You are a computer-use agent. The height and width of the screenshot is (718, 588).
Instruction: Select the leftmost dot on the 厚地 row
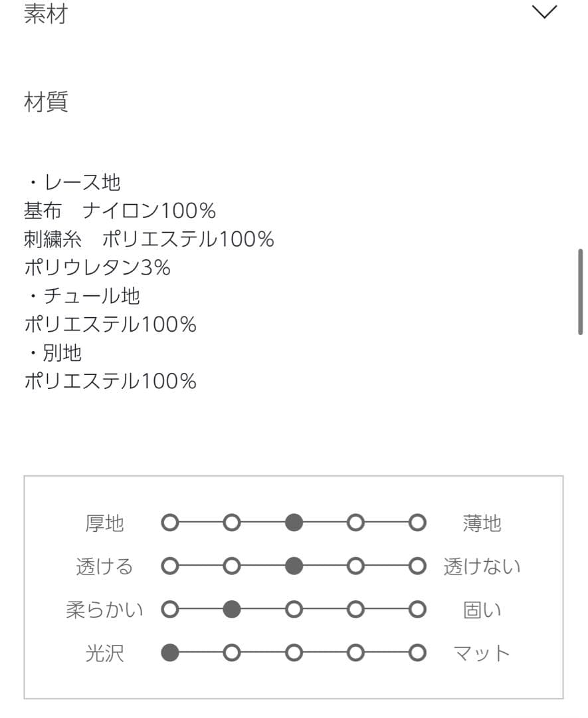[x=170, y=523]
